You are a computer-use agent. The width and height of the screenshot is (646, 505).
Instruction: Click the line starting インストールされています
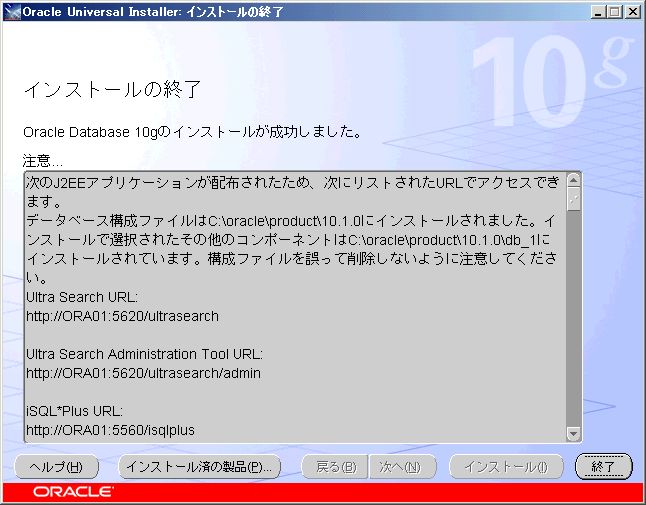click(x=292, y=259)
